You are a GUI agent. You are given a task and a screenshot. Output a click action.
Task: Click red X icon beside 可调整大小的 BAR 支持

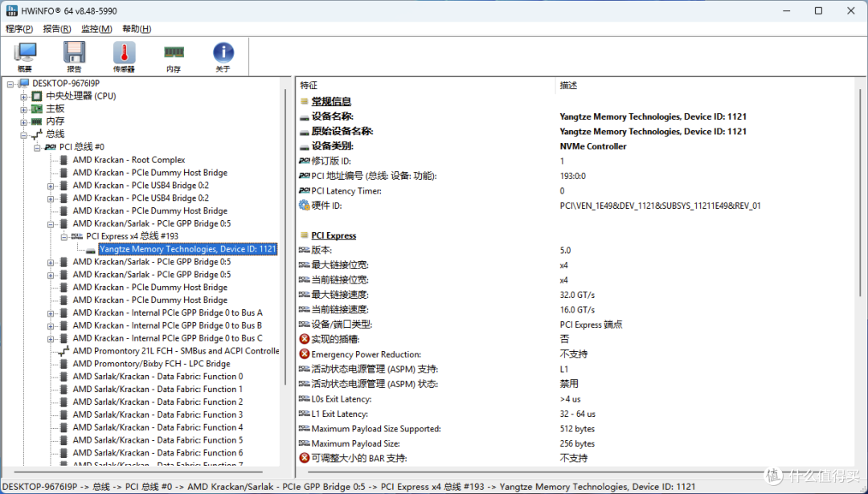point(305,458)
